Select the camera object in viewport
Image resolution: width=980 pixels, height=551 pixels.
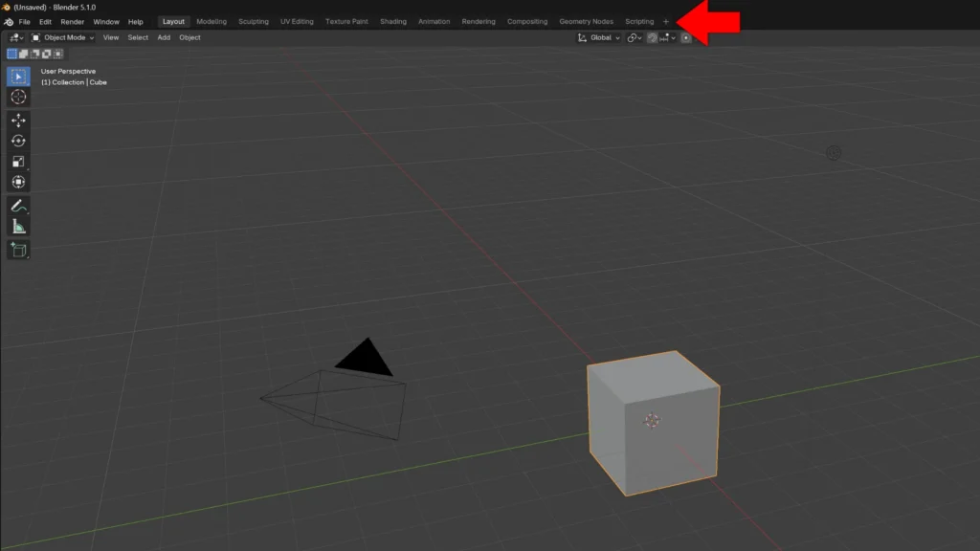click(334, 390)
